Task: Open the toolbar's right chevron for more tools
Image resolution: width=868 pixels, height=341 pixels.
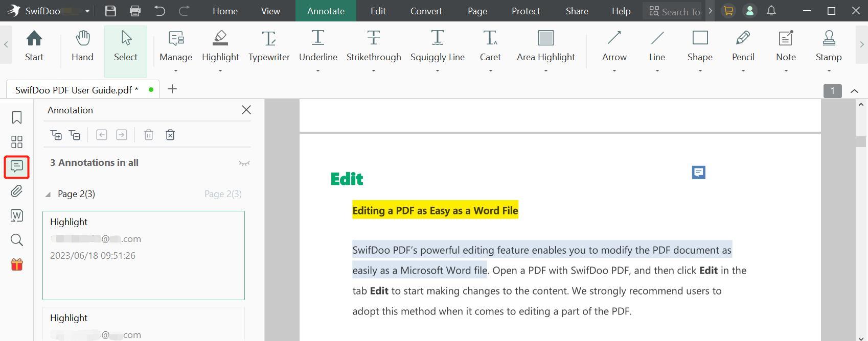Action: pos(862,45)
